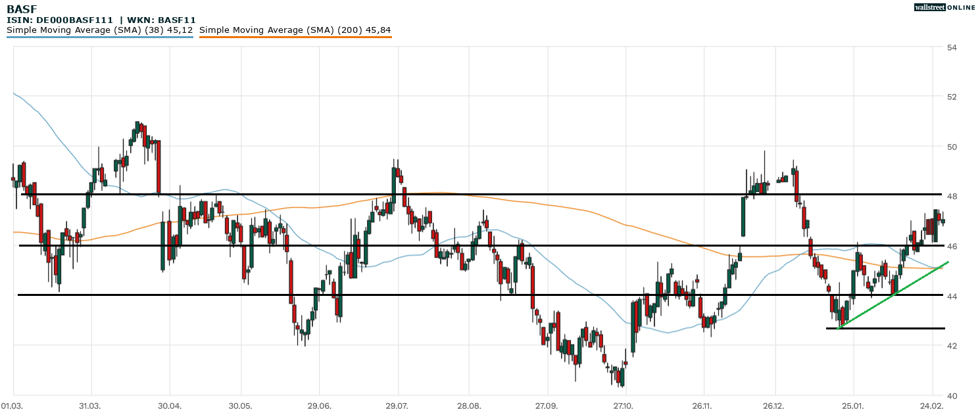Click the SMA (200) 45,84 legend entry
Image resolution: width=980 pixels, height=409 pixels.
point(295,30)
